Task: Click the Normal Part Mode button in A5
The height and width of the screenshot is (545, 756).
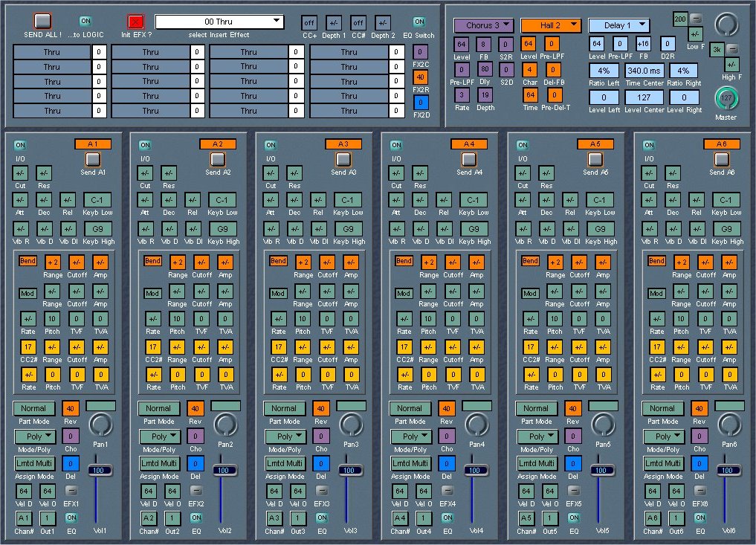Action: [535, 408]
